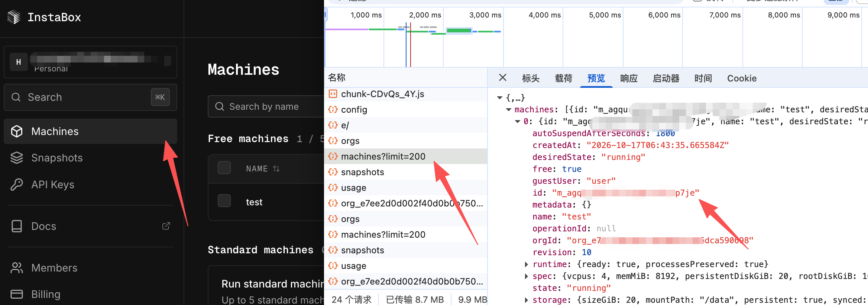
Task: Expand the storage object in the preview
Action: 527,300
